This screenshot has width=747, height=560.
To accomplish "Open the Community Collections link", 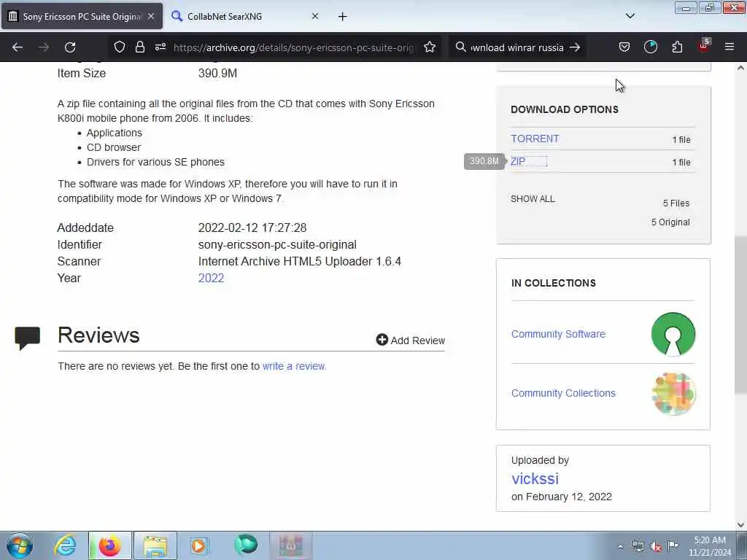I will [x=563, y=393].
